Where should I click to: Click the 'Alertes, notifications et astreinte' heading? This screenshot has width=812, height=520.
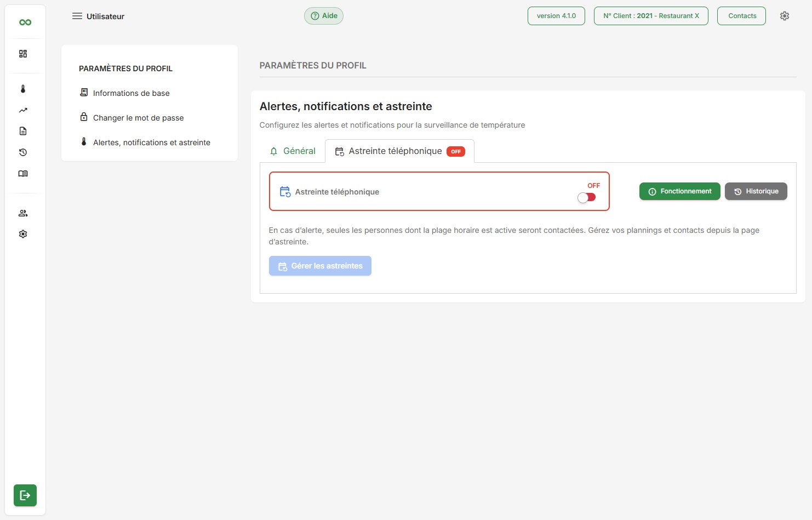tap(346, 106)
